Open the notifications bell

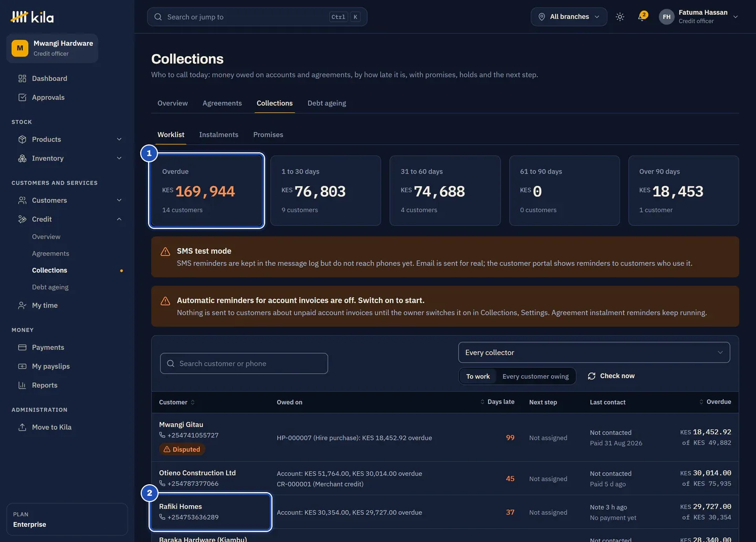(642, 17)
